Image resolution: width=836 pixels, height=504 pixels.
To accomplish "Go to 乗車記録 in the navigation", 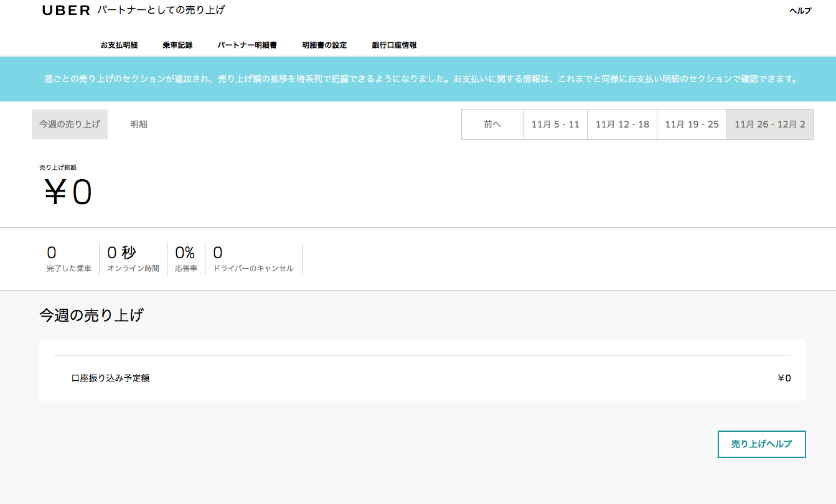I will pos(177,45).
